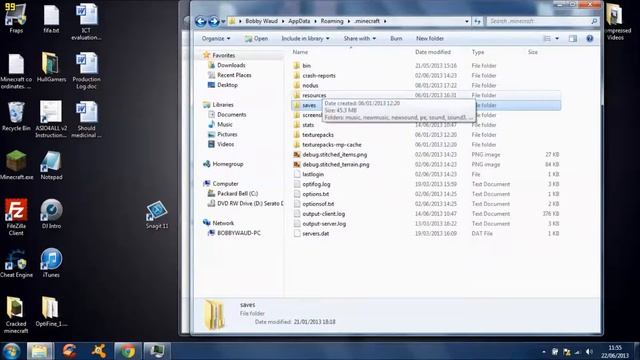The width and height of the screenshot is (640, 360).
Task: Toggle the preview pane button
Action: click(573, 38)
